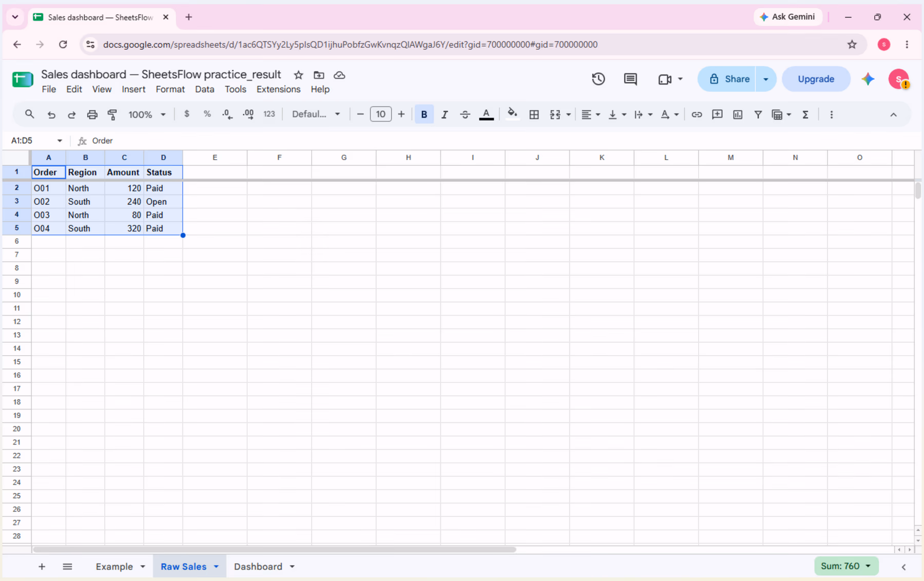Open functions sigma icon
The width and height of the screenshot is (924, 581).
805,114
